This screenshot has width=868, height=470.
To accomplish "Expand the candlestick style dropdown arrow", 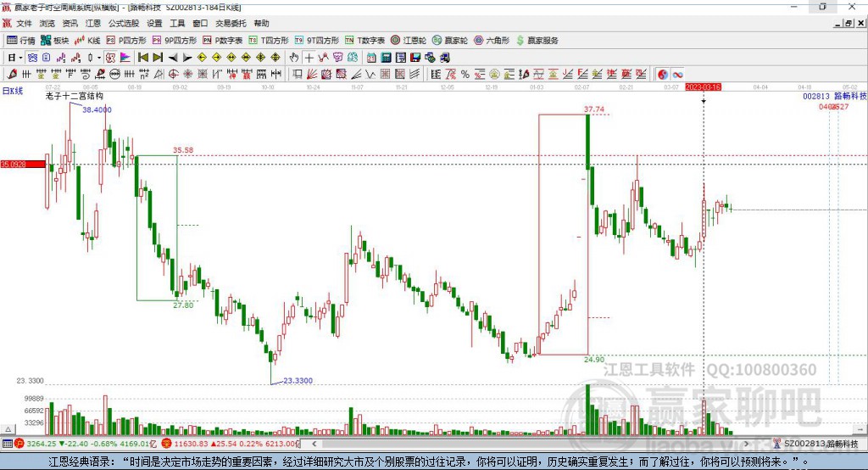I will (x=99, y=58).
